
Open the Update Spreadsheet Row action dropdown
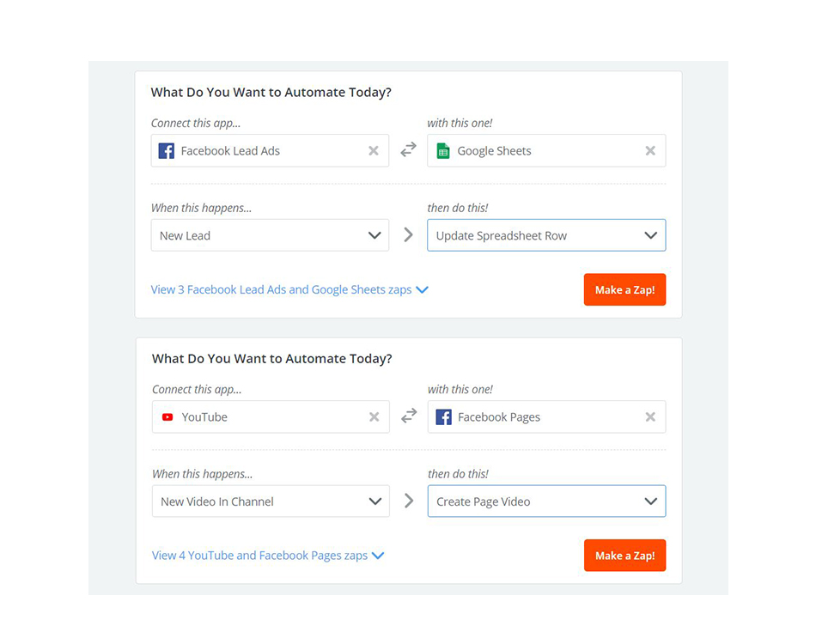tap(546, 235)
